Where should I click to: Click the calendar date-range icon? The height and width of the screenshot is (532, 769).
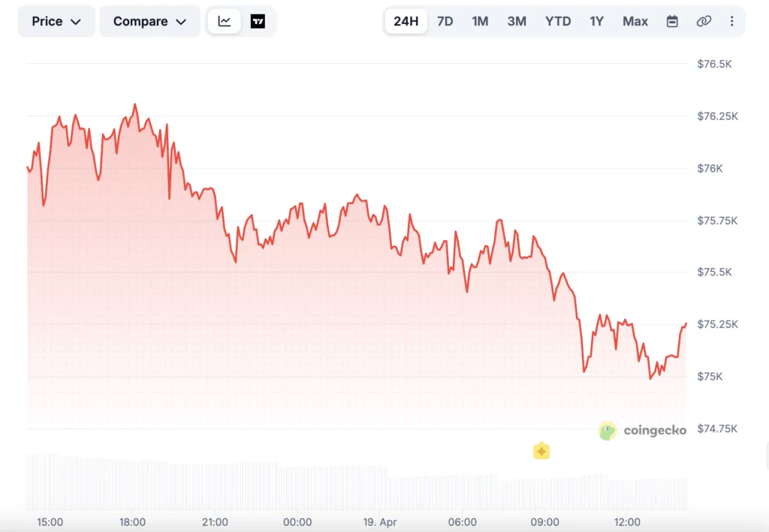[x=672, y=21]
